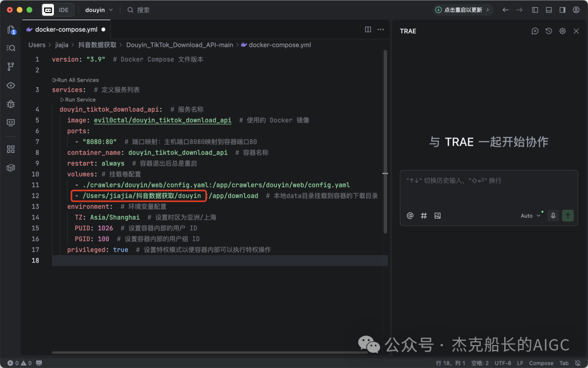Screen dimensions: 588x368
Task: Click the docker-compose.yml breadcrumb item
Action: tap(276, 45)
